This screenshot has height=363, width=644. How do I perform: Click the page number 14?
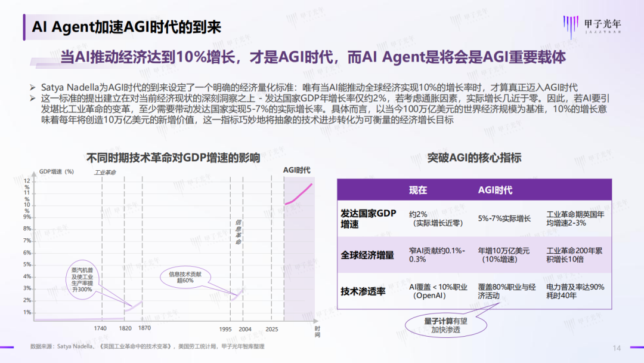617,348
